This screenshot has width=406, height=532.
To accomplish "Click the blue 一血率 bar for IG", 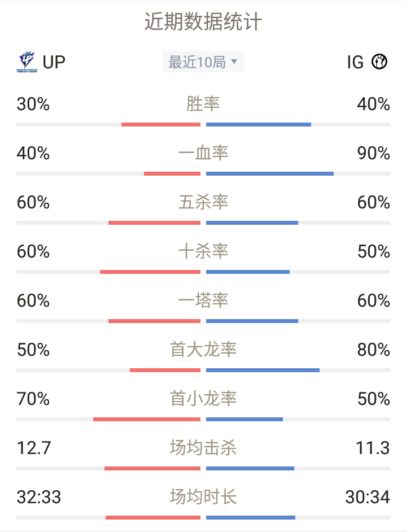I will (x=270, y=174).
